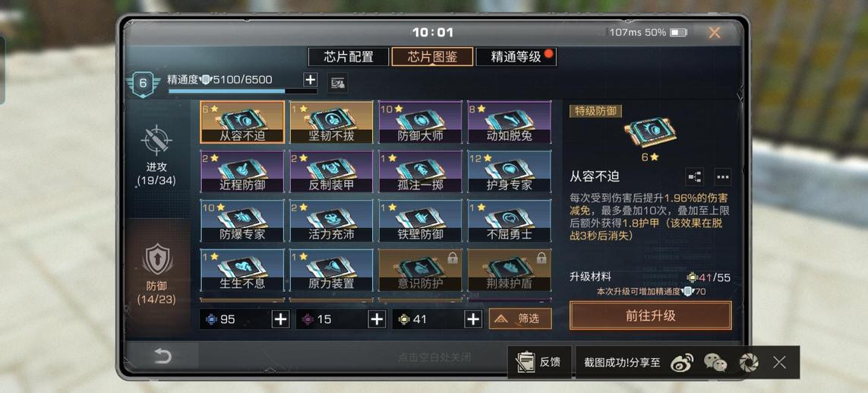Click plus beside 精通度 5100/6500
Screen dimensions: 868x393
pyautogui.click(x=310, y=80)
